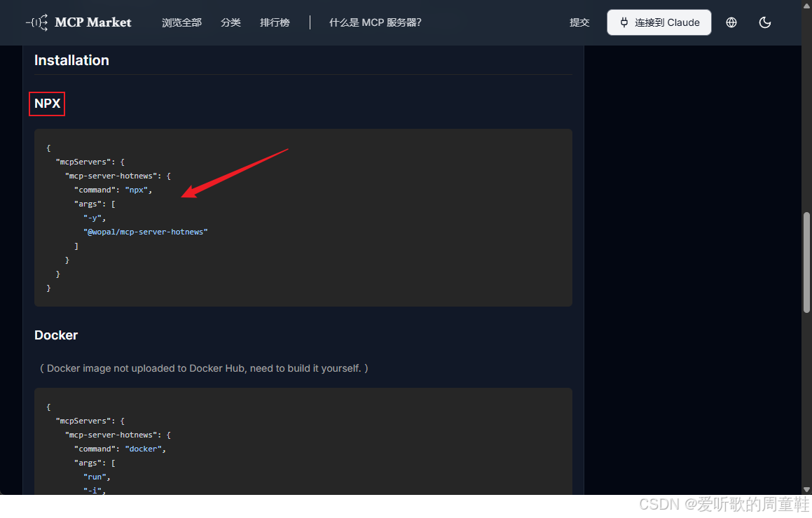The height and width of the screenshot is (518, 812).
Task: Click the scrollbar down arrow
Action: 806,489
